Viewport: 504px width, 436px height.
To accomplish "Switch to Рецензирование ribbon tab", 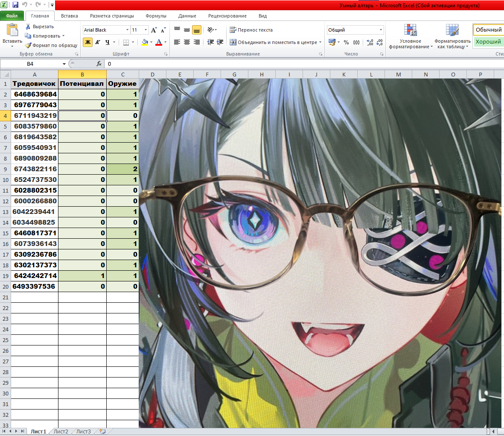I will (227, 16).
